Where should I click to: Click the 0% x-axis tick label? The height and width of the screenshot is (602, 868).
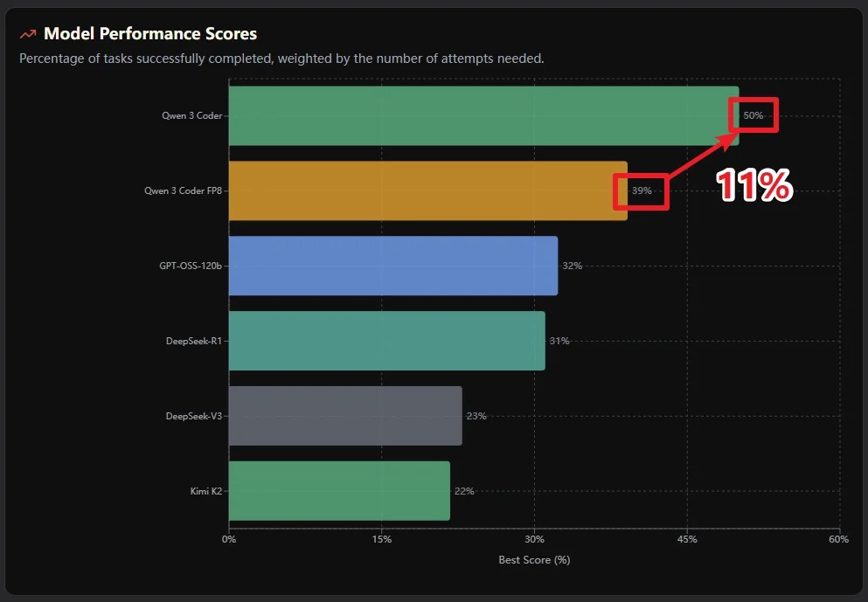229,539
